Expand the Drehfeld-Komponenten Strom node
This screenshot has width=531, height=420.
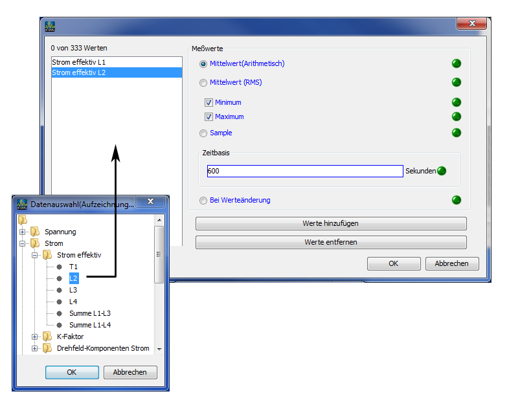35,348
